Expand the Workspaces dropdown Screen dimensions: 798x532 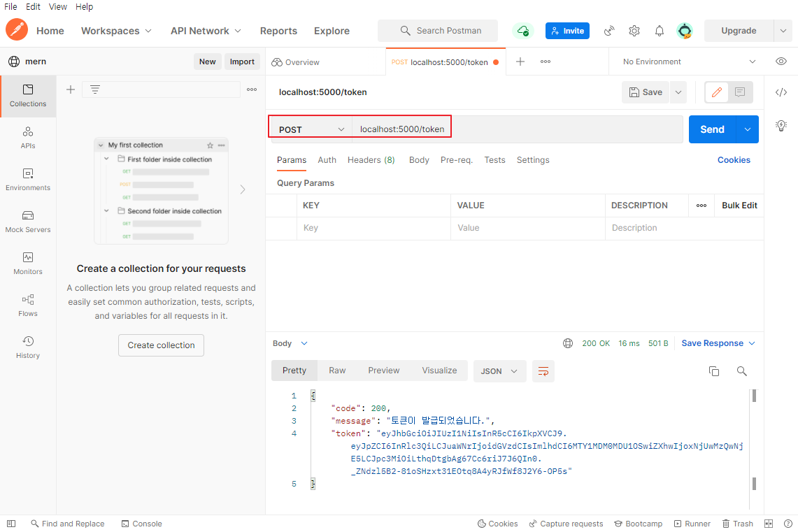(117, 31)
